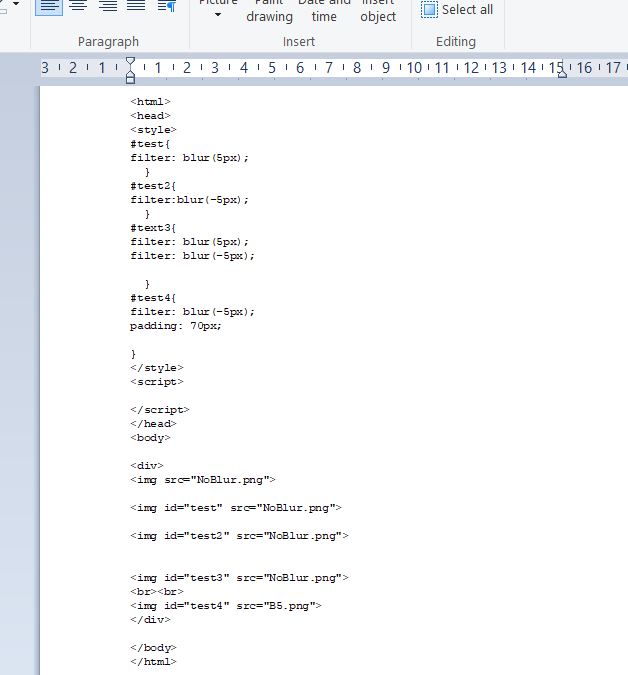The width and height of the screenshot is (628, 675).
Task: Click the img id="test2" line
Action: (x=239, y=536)
